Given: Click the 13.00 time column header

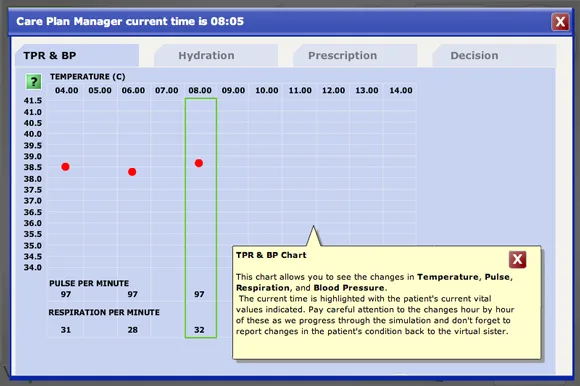Looking at the screenshot, I should coord(367,91).
